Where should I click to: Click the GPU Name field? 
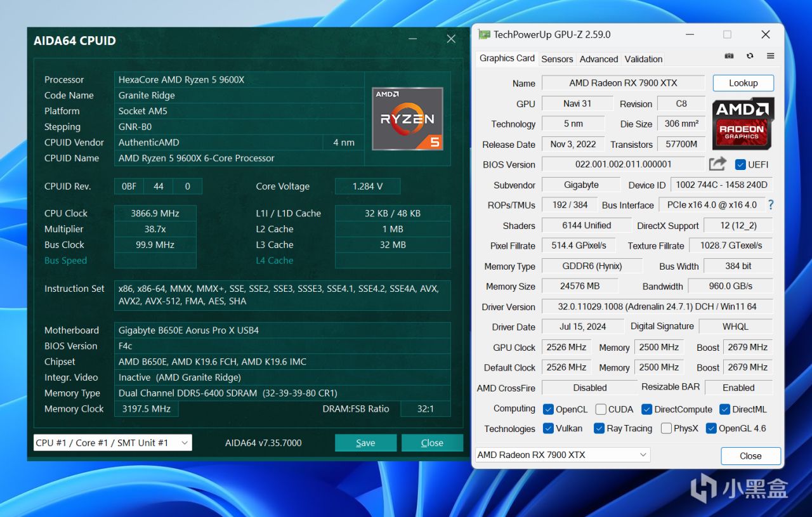[623, 83]
